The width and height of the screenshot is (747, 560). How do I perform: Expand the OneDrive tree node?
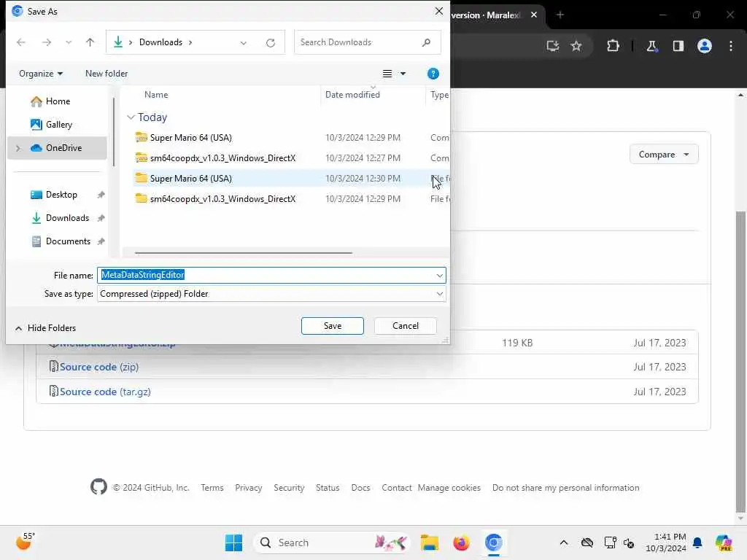18,148
